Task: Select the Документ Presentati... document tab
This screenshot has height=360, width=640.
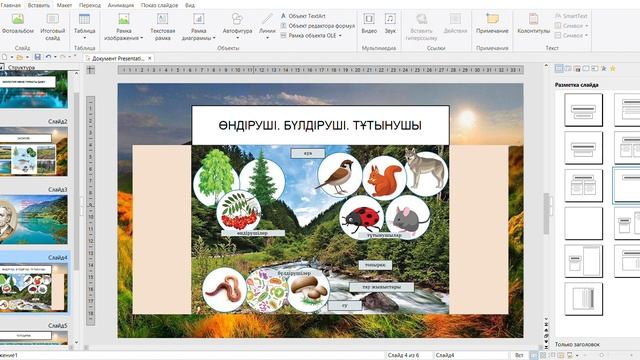Action: [118, 58]
